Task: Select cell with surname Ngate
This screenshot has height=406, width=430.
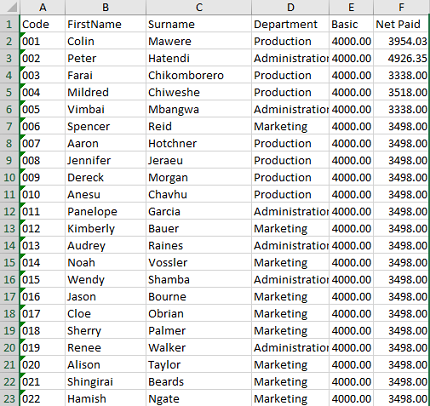Action: pyautogui.click(x=199, y=399)
